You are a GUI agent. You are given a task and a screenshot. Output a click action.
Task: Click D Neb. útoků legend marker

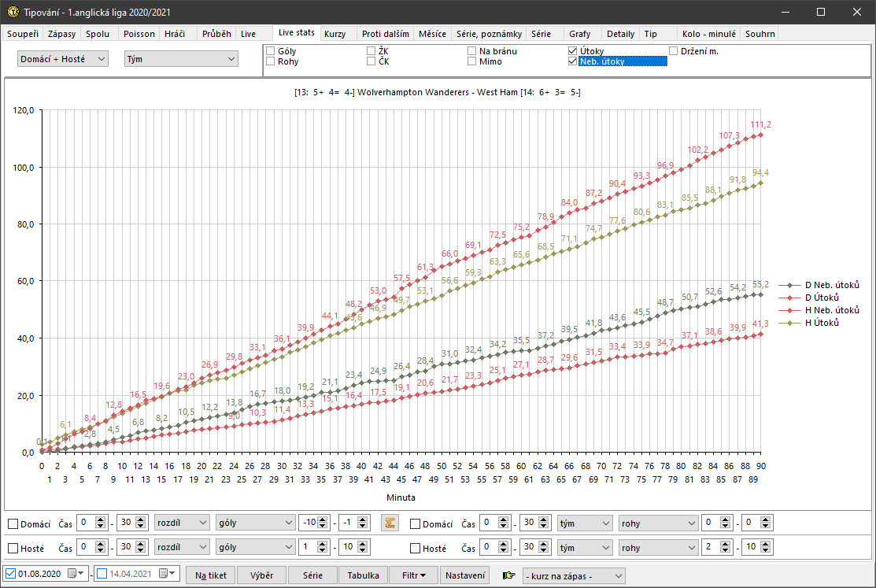[789, 285]
